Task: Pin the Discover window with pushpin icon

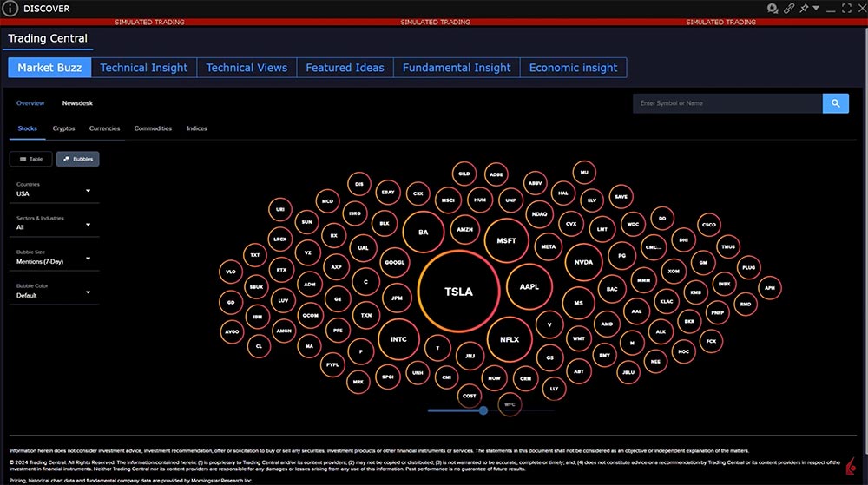Action: 805,9
